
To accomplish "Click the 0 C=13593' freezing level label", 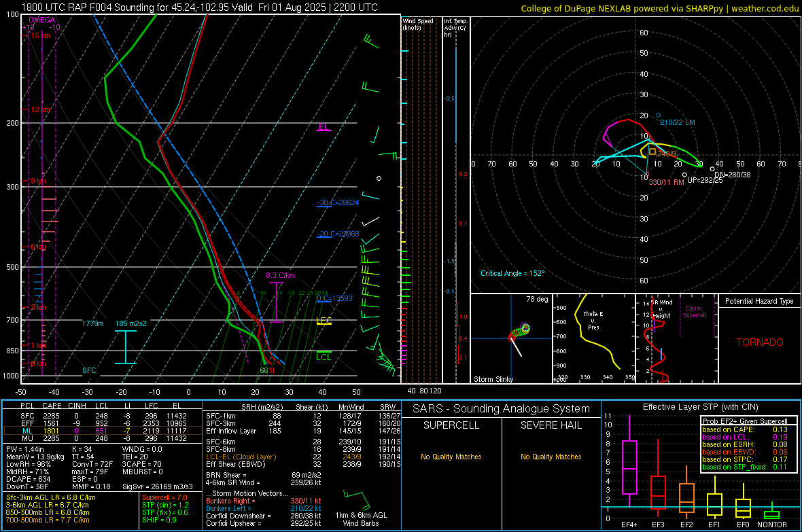I will tap(335, 298).
